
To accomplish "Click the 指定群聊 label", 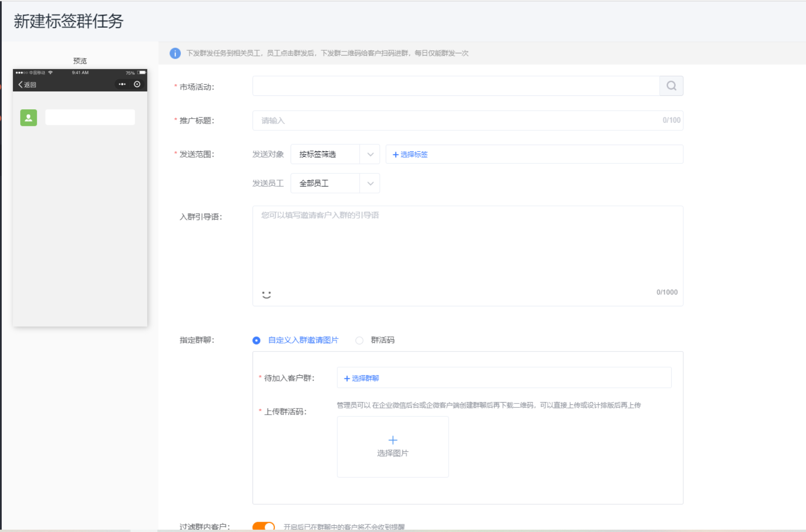I will (197, 340).
